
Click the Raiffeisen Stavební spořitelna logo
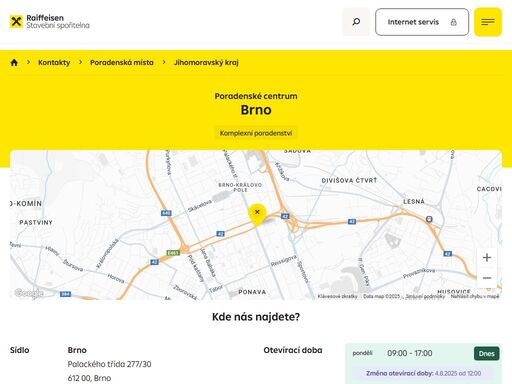point(50,22)
